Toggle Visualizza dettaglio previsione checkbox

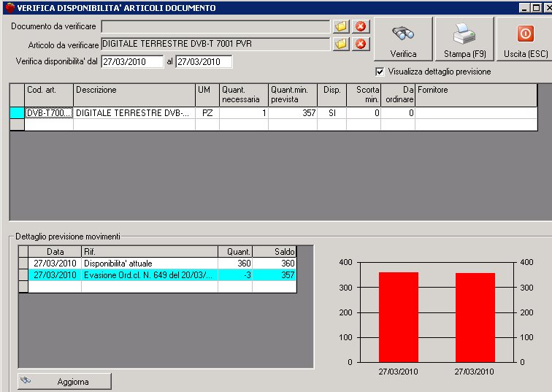[380, 72]
